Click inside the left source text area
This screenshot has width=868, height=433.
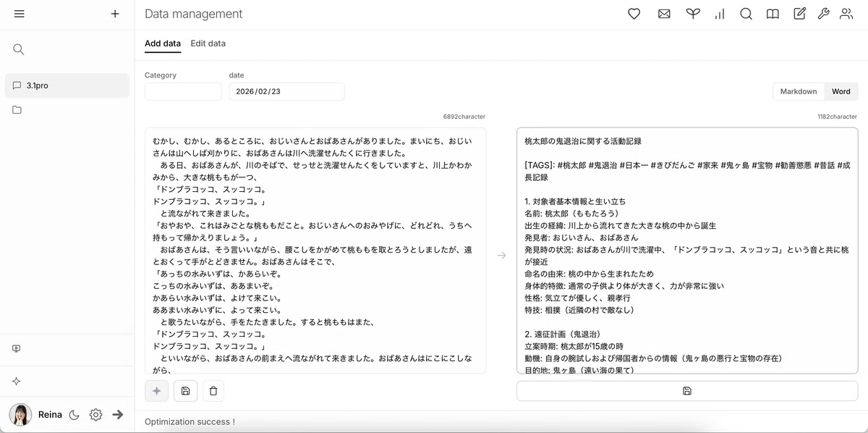click(315, 251)
